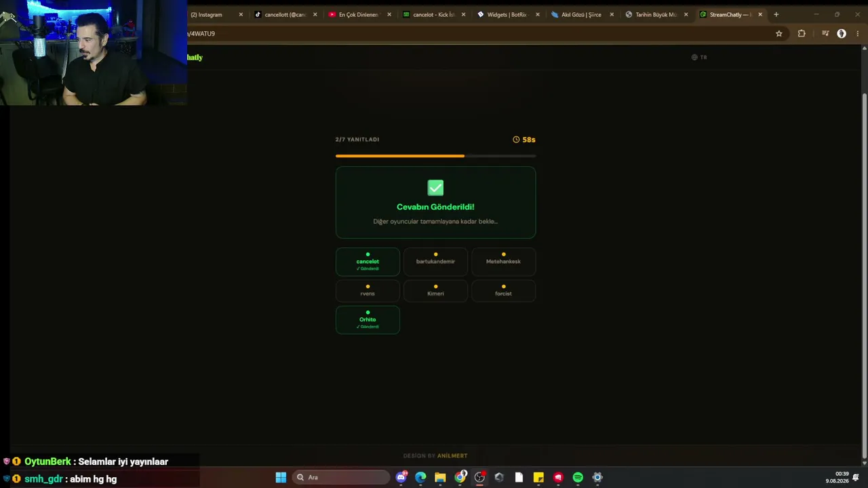Close the cancellott TikTok tab
This screenshot has width=868, height=488.
[x=315, y=14]
